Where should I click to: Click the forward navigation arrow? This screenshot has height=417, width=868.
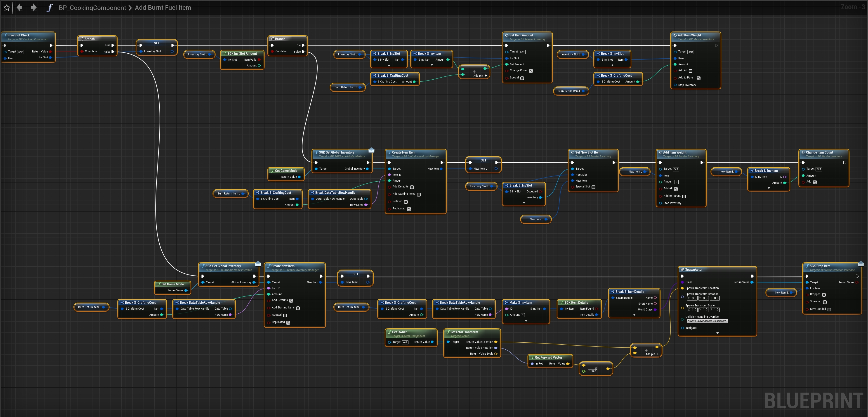[x=33, y=7]
